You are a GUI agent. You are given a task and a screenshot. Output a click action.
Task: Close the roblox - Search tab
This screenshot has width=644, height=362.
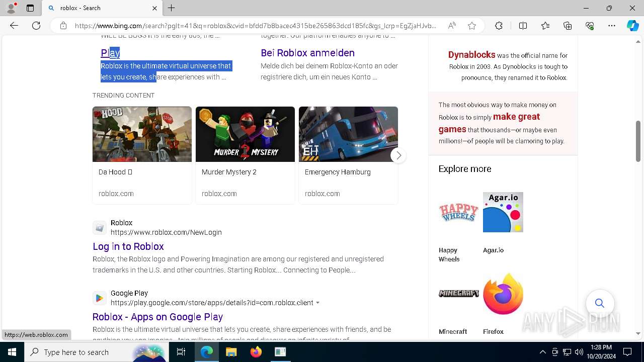[x=154, y=8]
